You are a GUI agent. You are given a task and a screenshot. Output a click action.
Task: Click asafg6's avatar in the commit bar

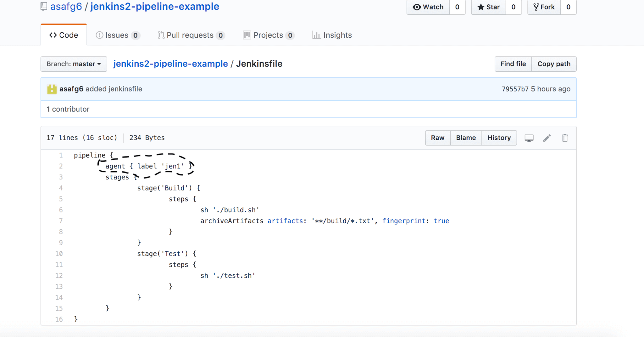pos(52,89)
